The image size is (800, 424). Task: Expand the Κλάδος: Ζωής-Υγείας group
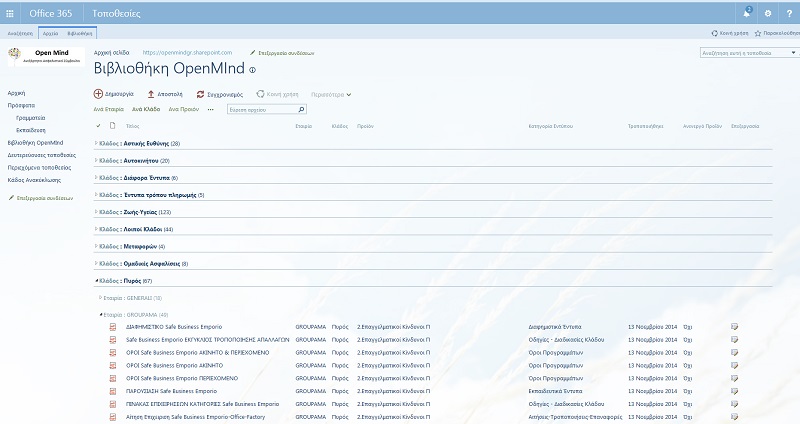pyautogui.click(x=96, y=212)
